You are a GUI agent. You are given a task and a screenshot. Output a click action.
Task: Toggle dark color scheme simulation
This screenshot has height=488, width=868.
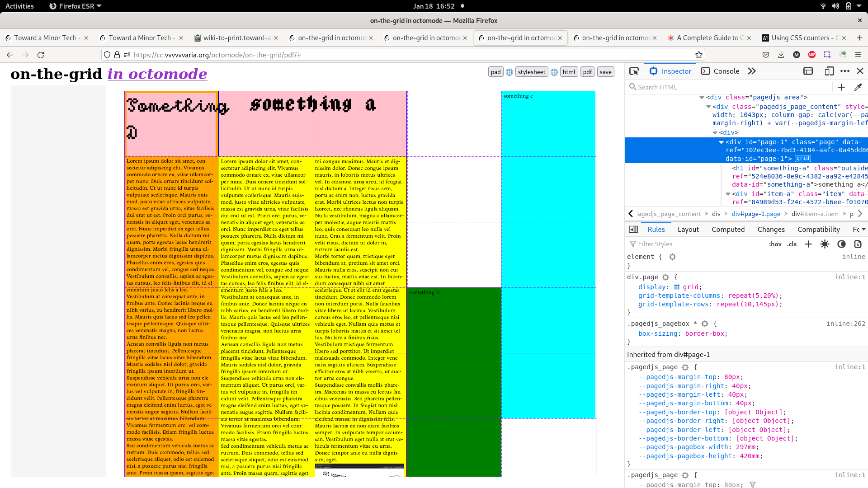click(x=841, y=244)
